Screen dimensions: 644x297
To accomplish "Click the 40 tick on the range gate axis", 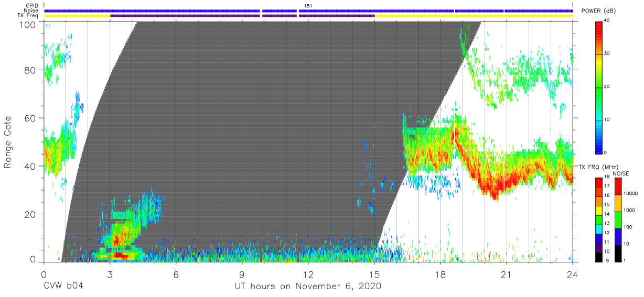I will coord(31,166).
